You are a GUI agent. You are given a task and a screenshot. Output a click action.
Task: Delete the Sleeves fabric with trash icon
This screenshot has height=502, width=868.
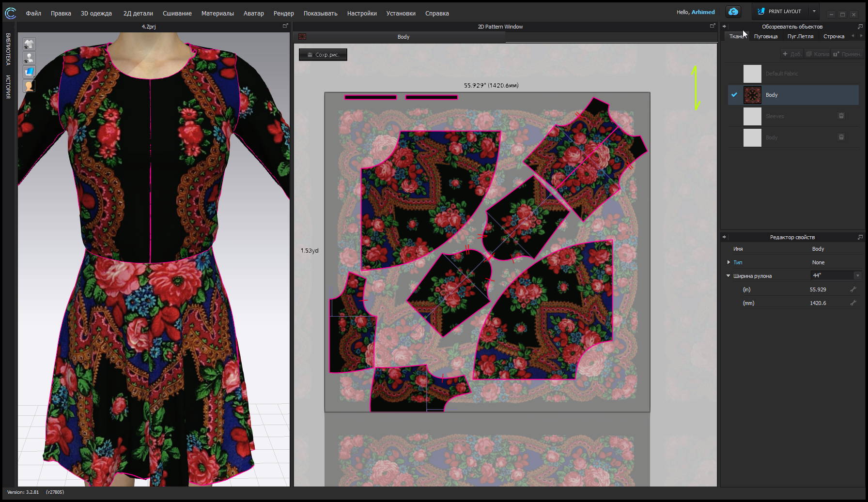click(x=841, y=116)
